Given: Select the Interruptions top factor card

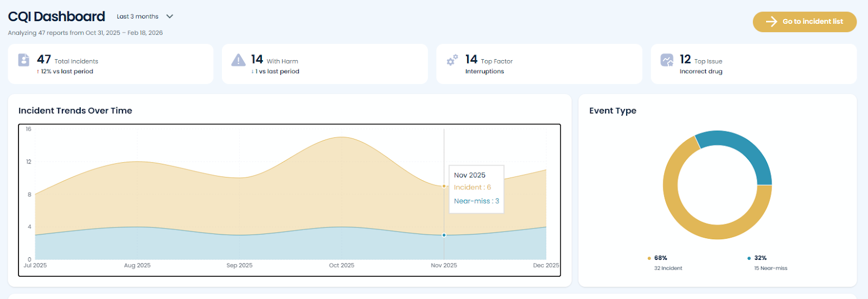Looking at the screenshot, I should [x=539, y=64].
